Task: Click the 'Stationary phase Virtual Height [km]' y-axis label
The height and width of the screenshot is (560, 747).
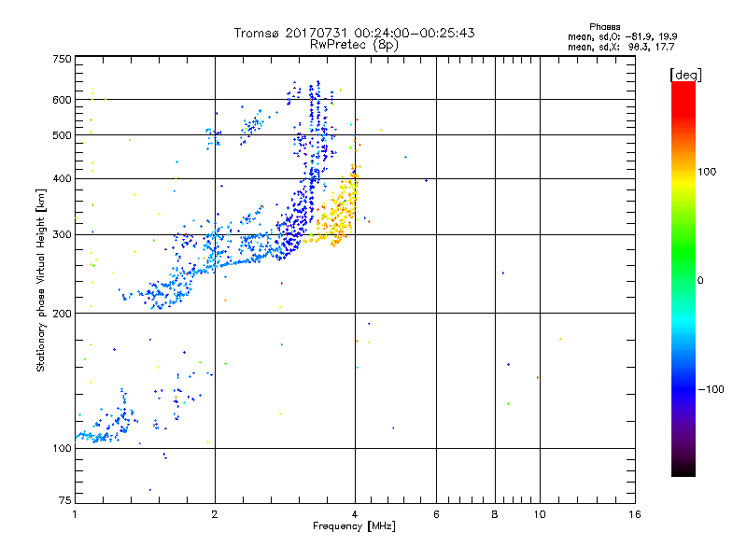Action: click(41, 280)
